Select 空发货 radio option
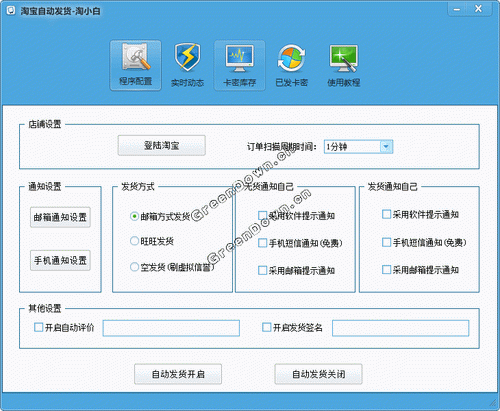Image resolution: width=500 pixels, height=411 pixels. [x=134, y=267]
